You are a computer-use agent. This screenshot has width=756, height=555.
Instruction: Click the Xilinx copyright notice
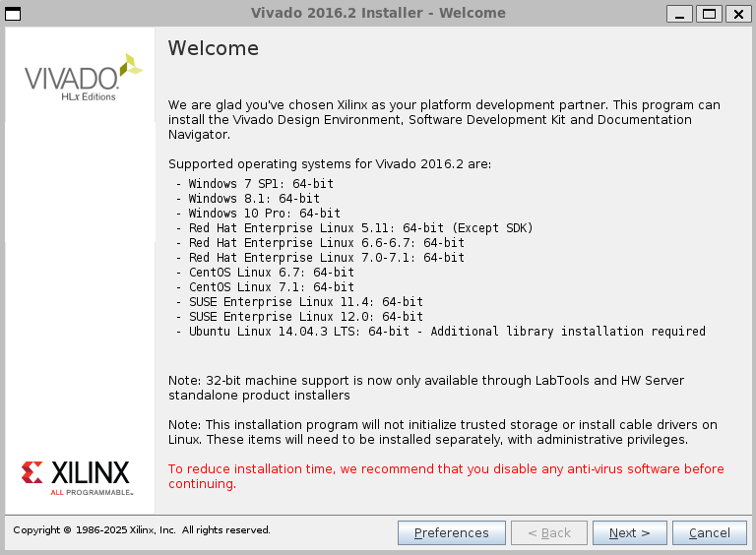tap(142, 530)
